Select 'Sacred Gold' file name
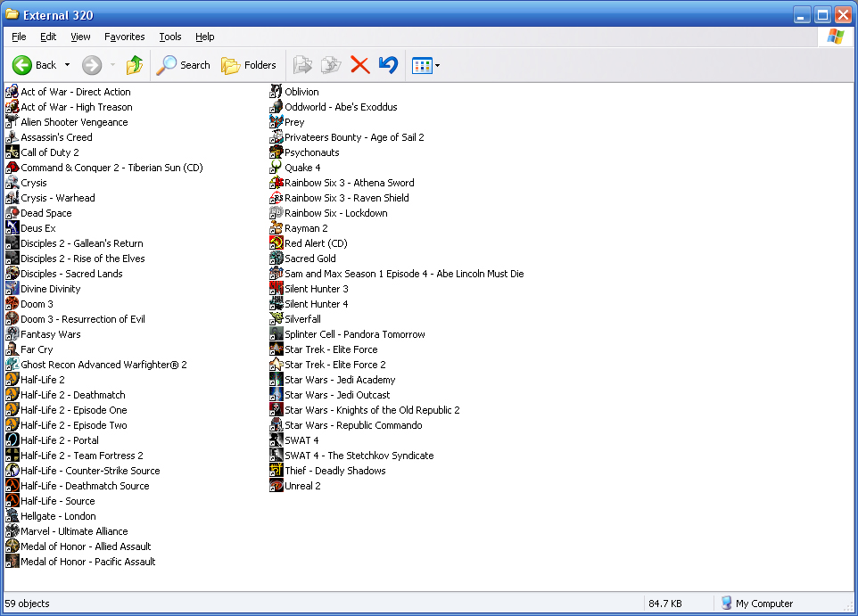Viewport: 858px width, 616px height. tap(310, 259)
